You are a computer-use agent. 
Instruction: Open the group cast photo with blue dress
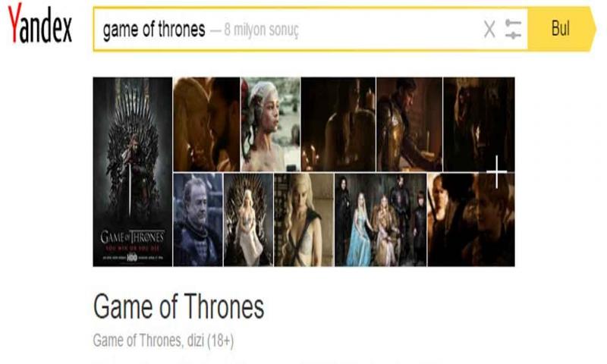381,220
